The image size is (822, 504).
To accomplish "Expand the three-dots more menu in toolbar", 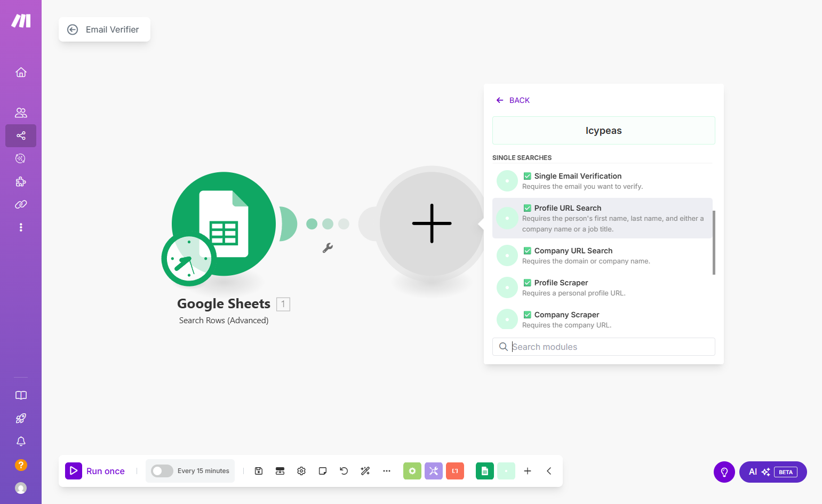I will 387,471.
